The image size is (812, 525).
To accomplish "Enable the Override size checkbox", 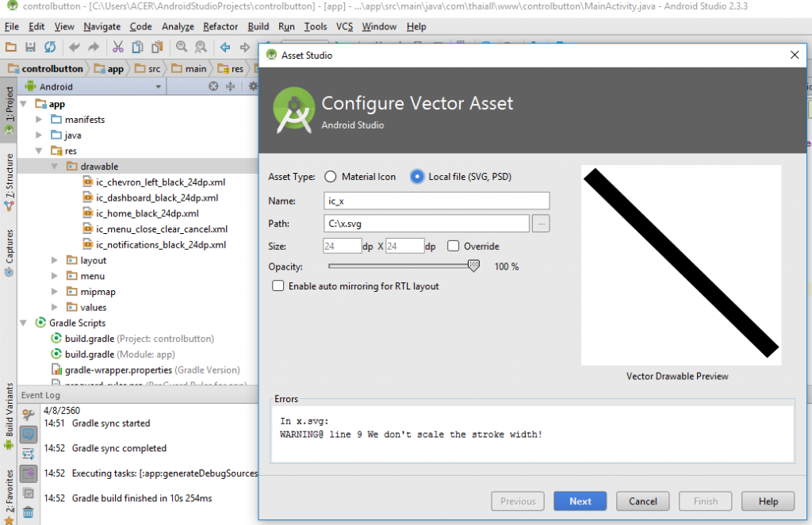I will coord(453,246).
